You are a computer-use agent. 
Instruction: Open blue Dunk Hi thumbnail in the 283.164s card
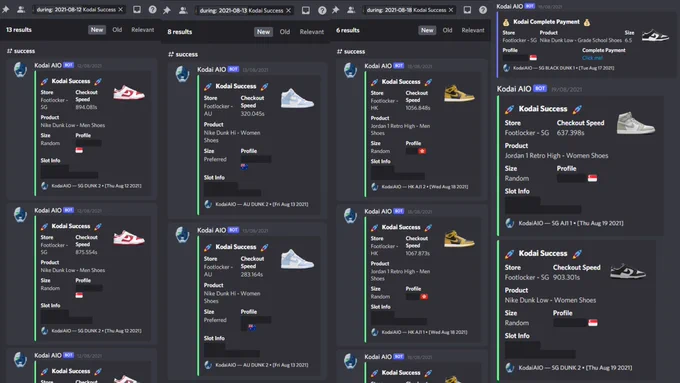pos(297,259)
